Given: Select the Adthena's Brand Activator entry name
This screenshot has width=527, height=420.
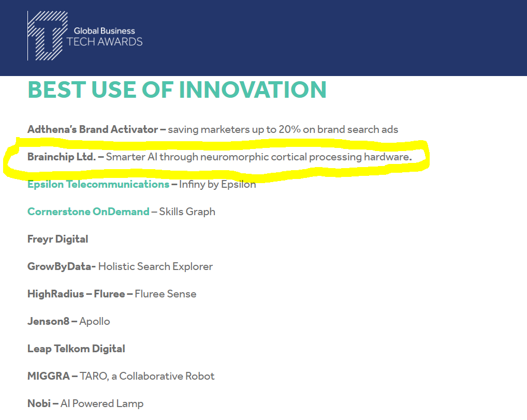Looking at the screenshot, I should pyautogui.click(x=92, y=129).
